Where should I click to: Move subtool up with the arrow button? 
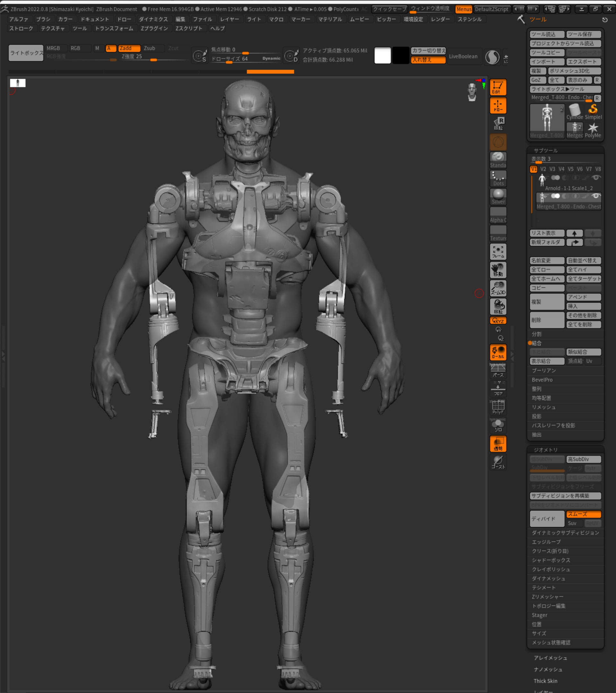(574, 233)
